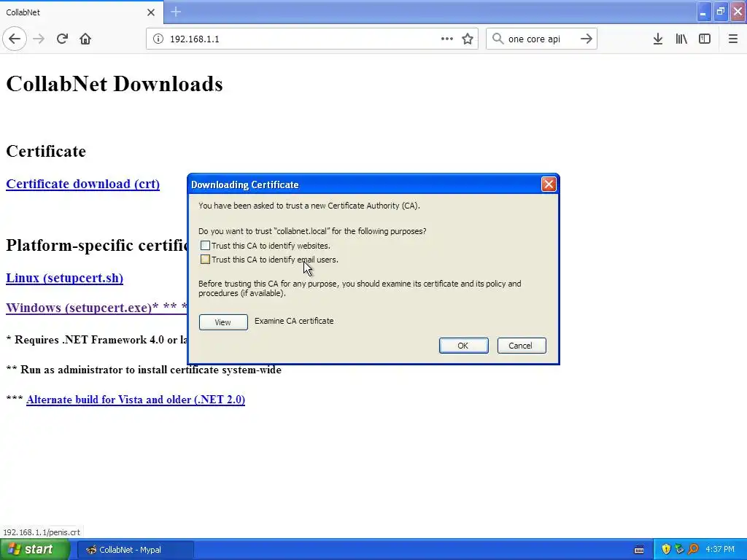The width and height of the screenshot is (747, 560).
Task: Open the browser hamburger menu
Action: pos(732,39)
